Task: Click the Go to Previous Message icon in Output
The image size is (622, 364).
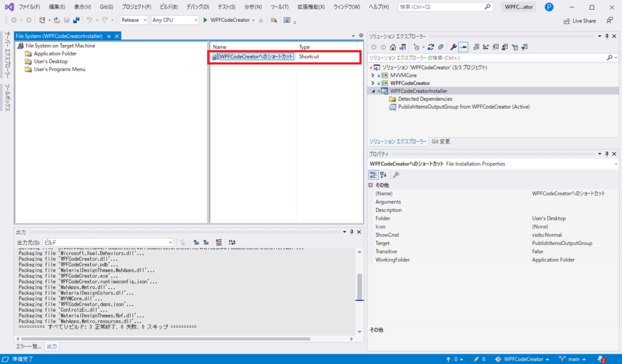Action: coord(196,243)
